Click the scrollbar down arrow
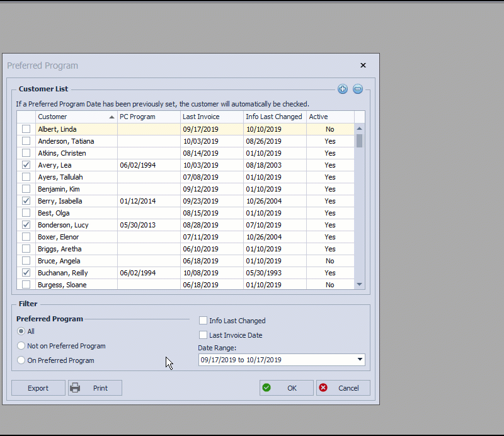This screenshot has height=436, width=504. (359, 284)
